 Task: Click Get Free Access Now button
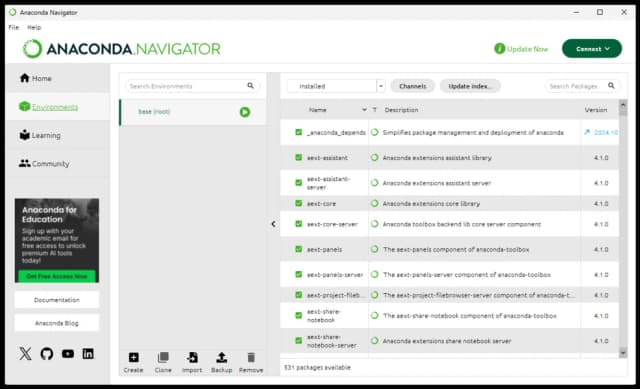click(x=57, y=276)
